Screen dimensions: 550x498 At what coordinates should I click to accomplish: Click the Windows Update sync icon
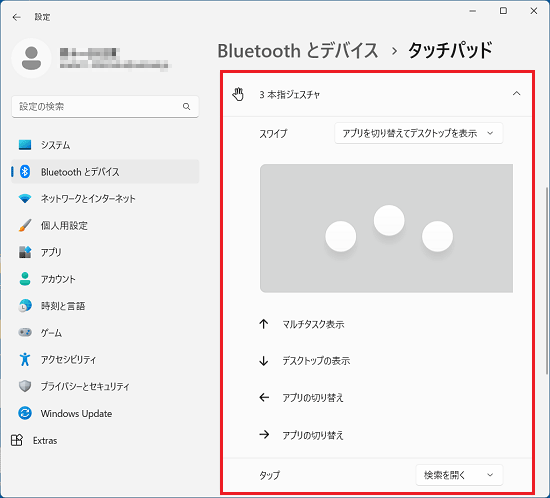25,413
